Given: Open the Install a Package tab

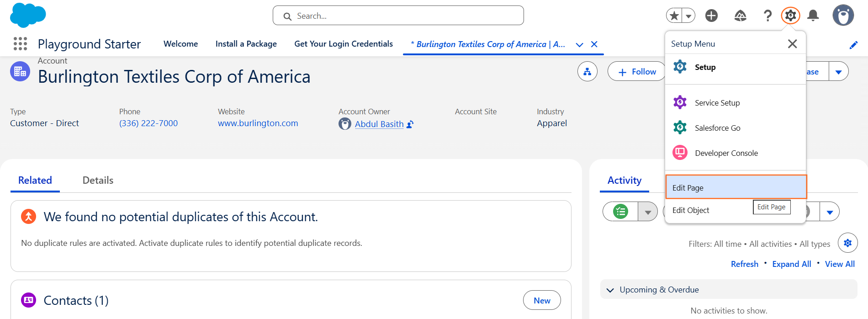Looking at the screenshot, I should (x=246, y=44).
